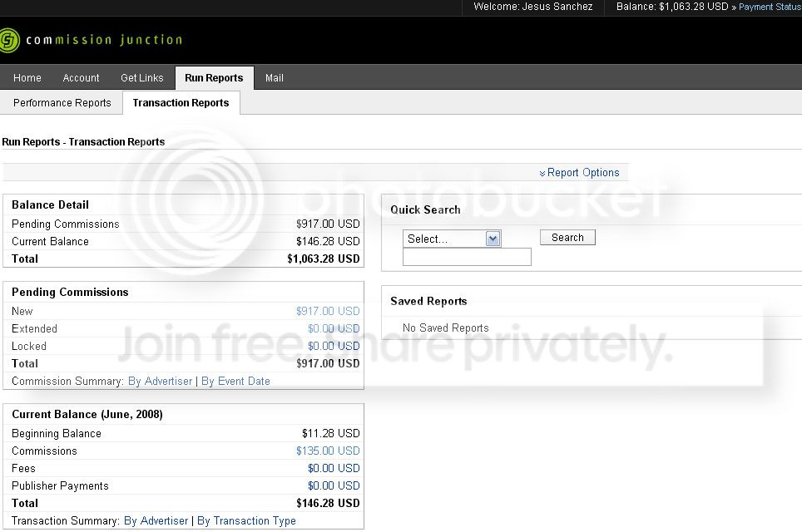Click the No Saved Reports text
This screenshot has height=532, width=802.
point(445,328)
